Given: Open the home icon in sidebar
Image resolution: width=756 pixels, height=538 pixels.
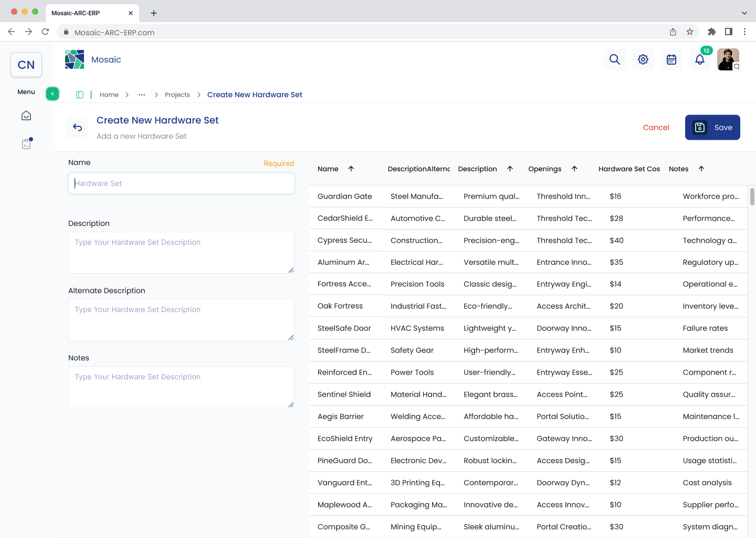Looking at the screenshot, I should click(26, 116).
